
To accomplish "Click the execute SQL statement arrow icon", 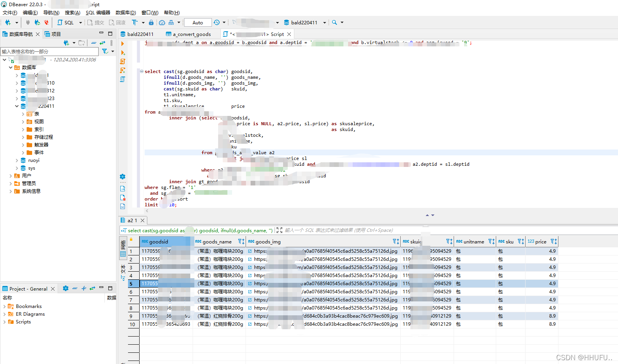I will coord(123,44).
